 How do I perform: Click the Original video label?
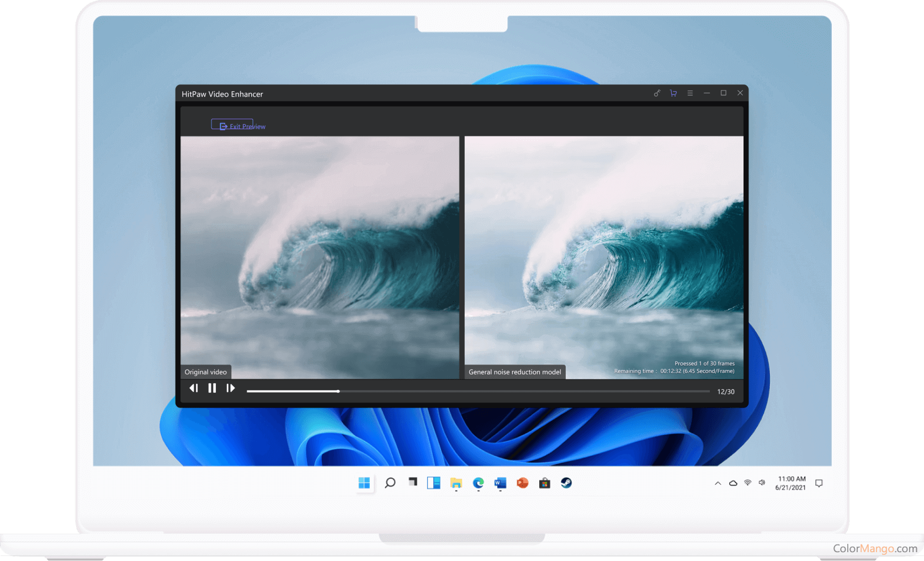pos(206,372)
